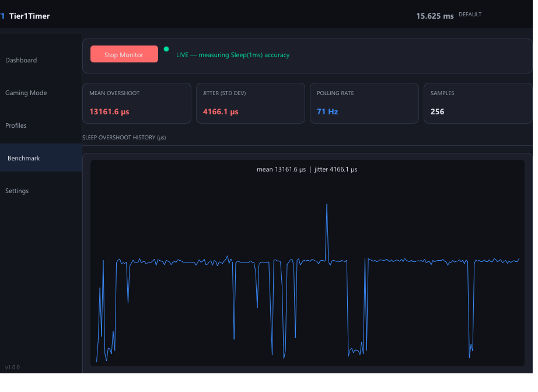Viewport: 538px width, 392px height.
Task: Click the 71 Hz polling rate value
Action: (x=327, y=112)
